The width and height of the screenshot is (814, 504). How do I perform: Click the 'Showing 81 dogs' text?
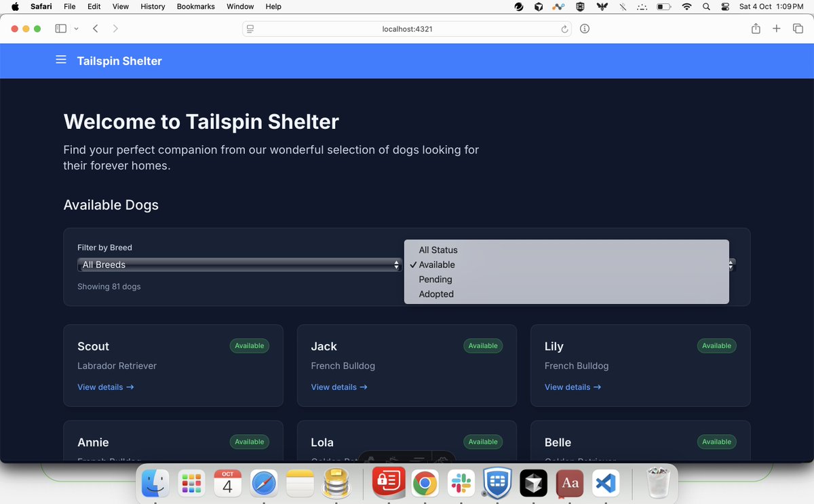(x=109, y=287)
